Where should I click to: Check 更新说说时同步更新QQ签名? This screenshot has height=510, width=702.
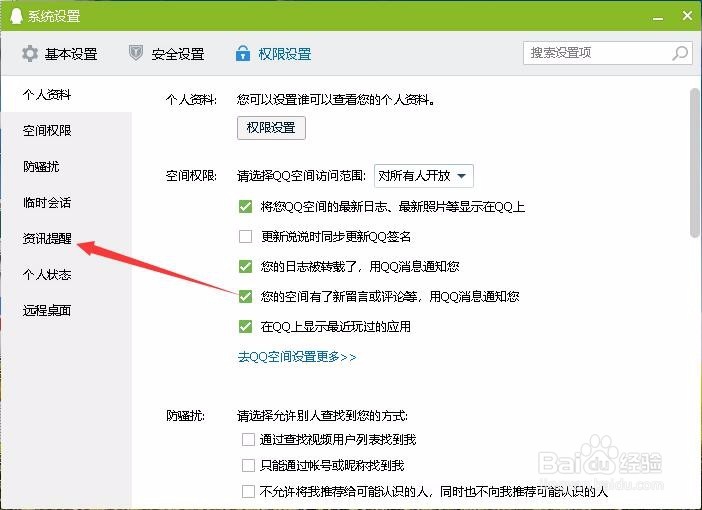[x=245, y=236]
